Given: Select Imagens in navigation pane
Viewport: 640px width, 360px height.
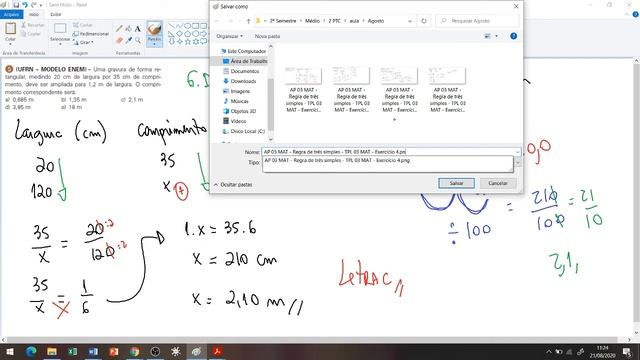Looking at the screenshot, I should click(236, 91).
